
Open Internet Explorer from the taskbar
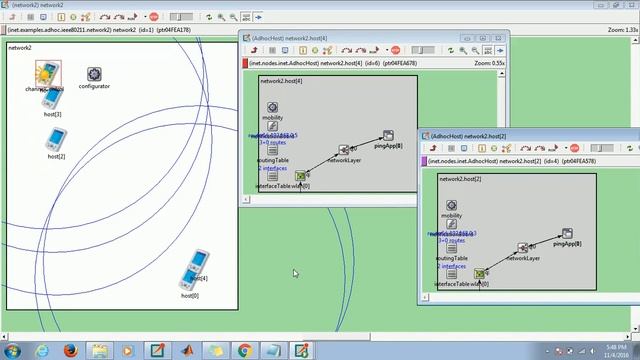click(42, 351)
